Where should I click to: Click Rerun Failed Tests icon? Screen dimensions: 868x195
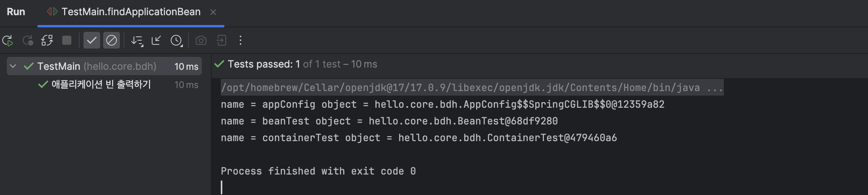point(28,41)
